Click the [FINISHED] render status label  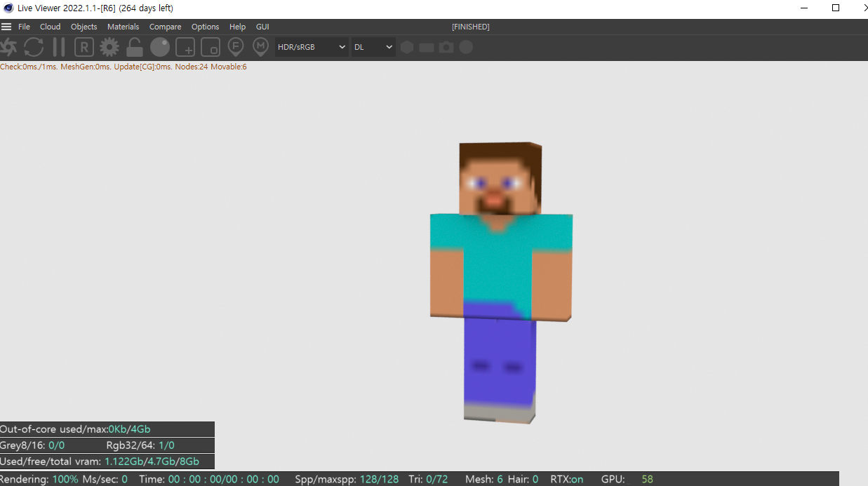coord(471,27)
